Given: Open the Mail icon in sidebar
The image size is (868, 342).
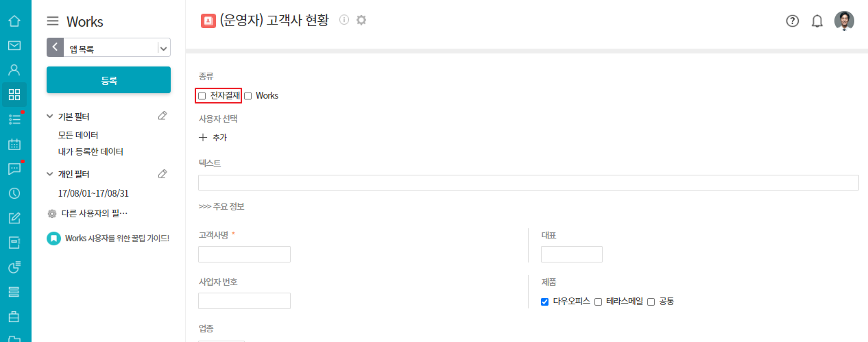Looking at the screenshot, I should 14,46.
